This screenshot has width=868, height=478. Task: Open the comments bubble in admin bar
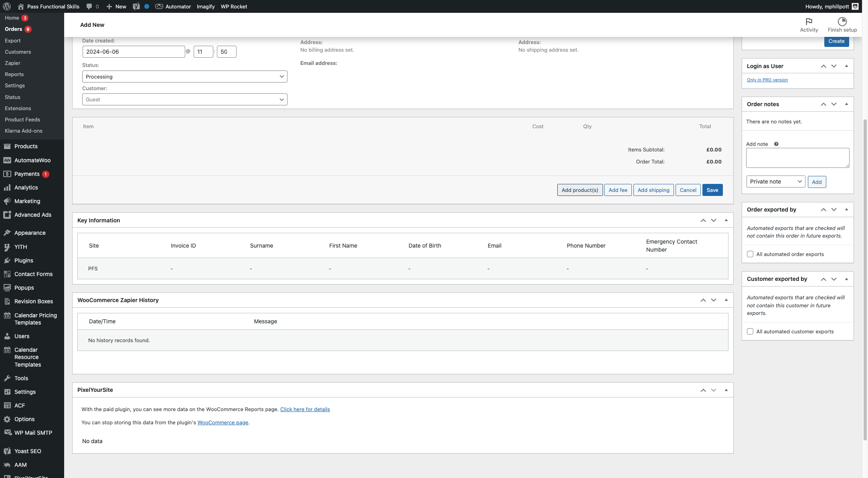[x=92, y=6]
